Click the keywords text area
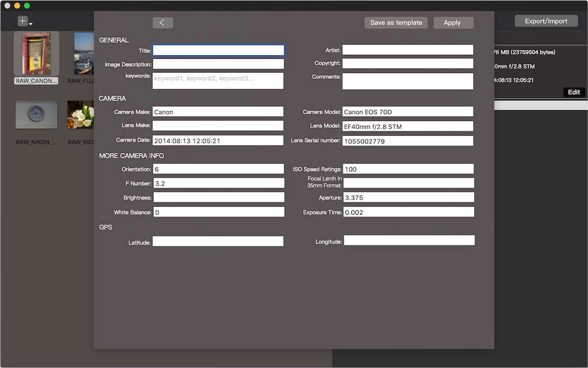Screen dimensions: 588x368 [x=219, y=81]
